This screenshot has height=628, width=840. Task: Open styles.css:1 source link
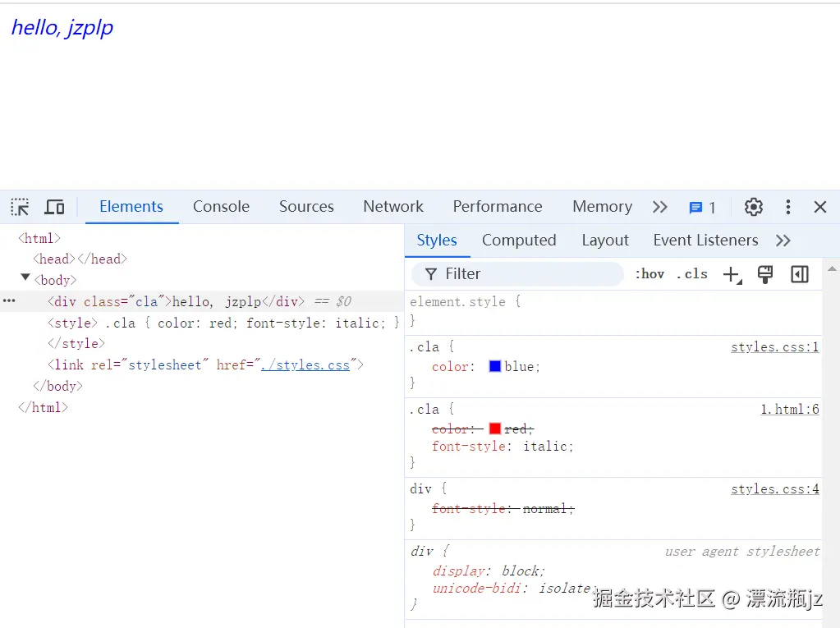(x=774, y=346)
